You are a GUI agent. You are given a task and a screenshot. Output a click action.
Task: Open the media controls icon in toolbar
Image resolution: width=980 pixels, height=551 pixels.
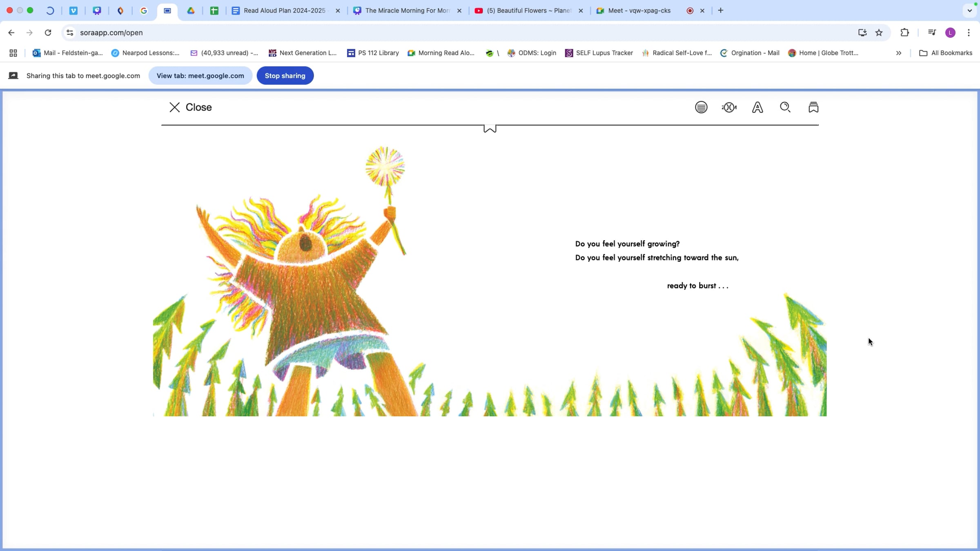[x=932, y=33]
